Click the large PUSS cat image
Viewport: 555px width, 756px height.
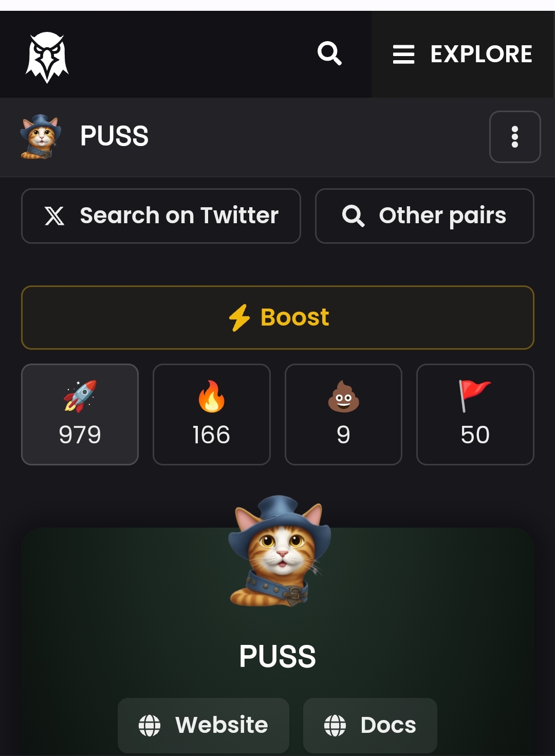[x=279, y=551]
